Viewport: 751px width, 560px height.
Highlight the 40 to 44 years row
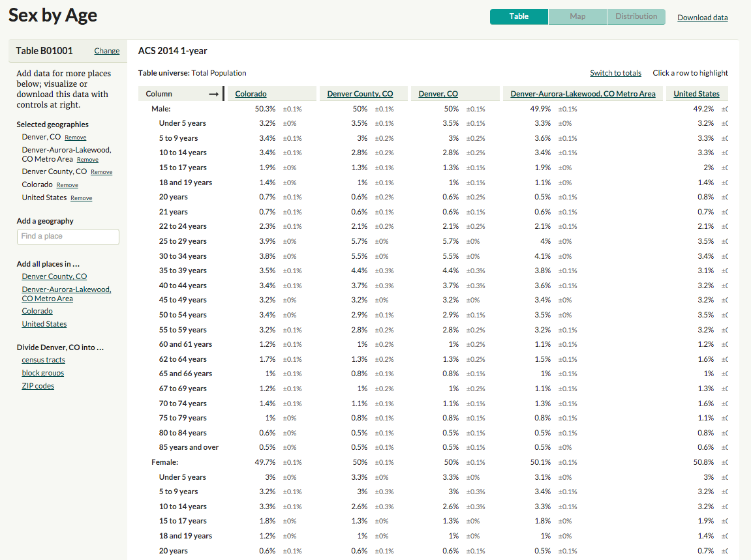click(x=433, y=286)
